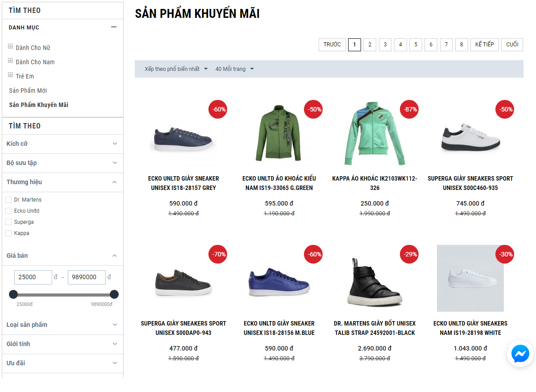Open Superga Sneakers Sport S00DAP0-943 title
Viewport: 536px width, 392px height.
tap(183, 328)
